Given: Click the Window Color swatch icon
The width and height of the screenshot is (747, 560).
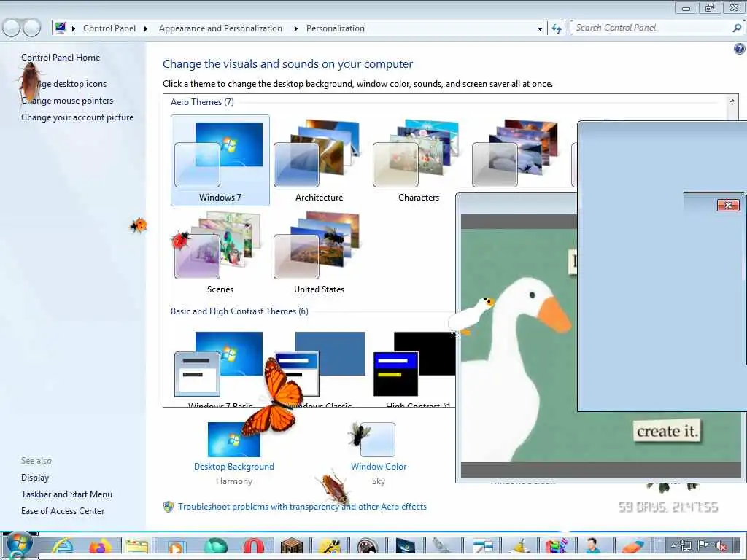Looking at the screenshot, I should (377, 440).
